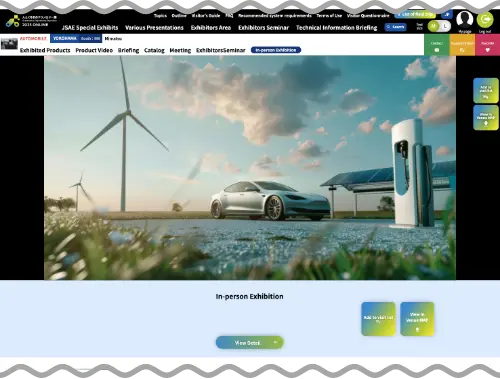500x379 pixels.
Task: Click the Log out arrow icon
Action: pyautogui.click(x=485, y=20)
